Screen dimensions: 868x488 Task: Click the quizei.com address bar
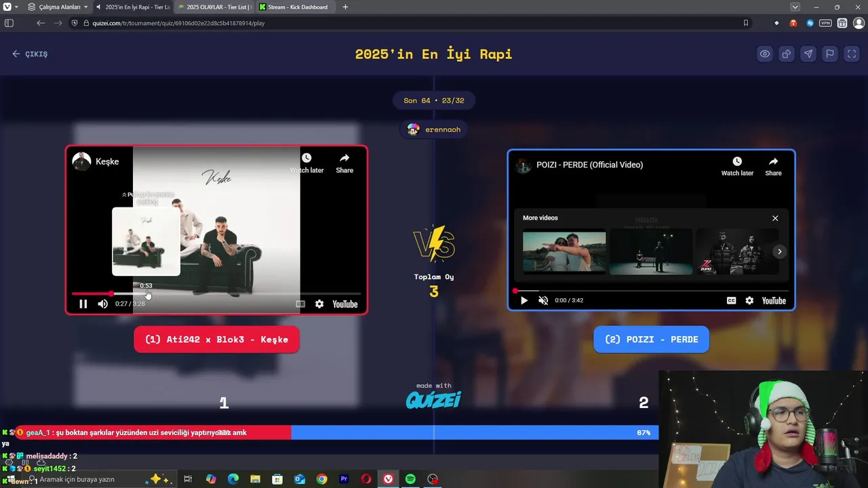point(407,23)
